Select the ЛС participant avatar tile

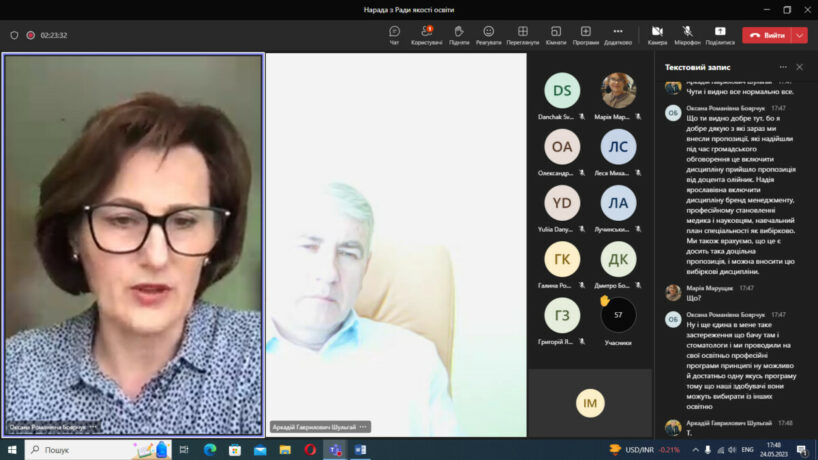pos(618,147)
